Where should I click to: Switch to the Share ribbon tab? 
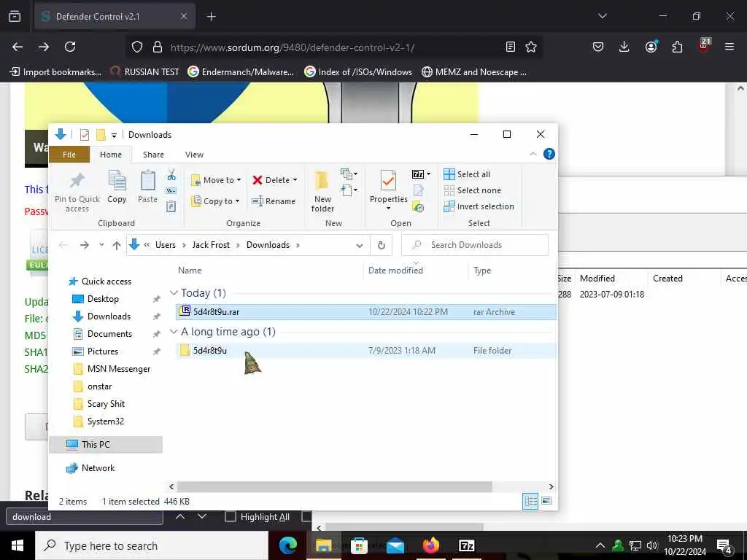153,155
